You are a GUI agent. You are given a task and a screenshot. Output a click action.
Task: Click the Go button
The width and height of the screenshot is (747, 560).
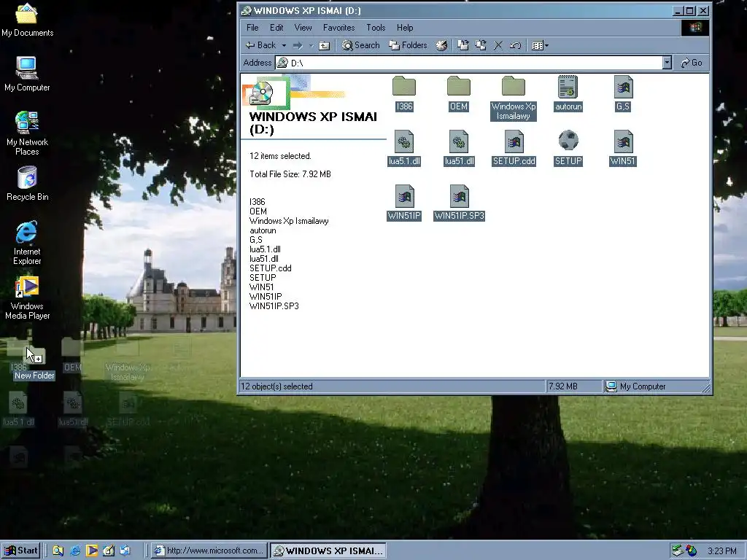point(692,63)
